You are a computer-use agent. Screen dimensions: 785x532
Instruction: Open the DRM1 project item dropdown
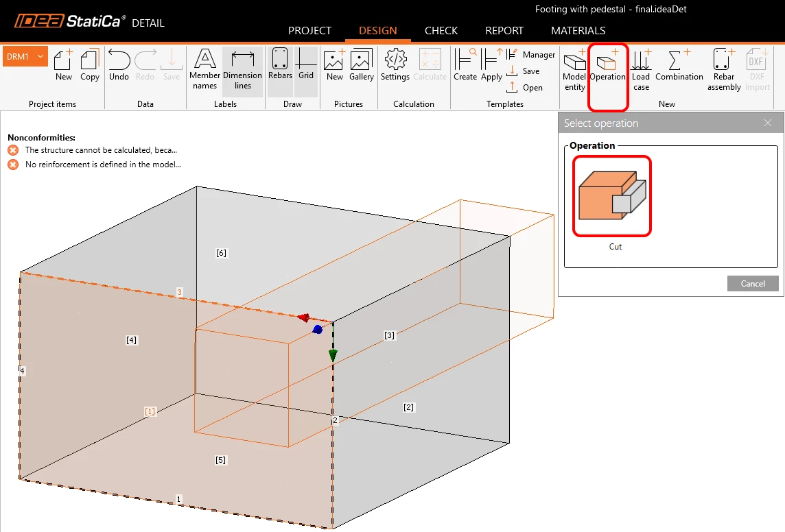tap(25, 56)
